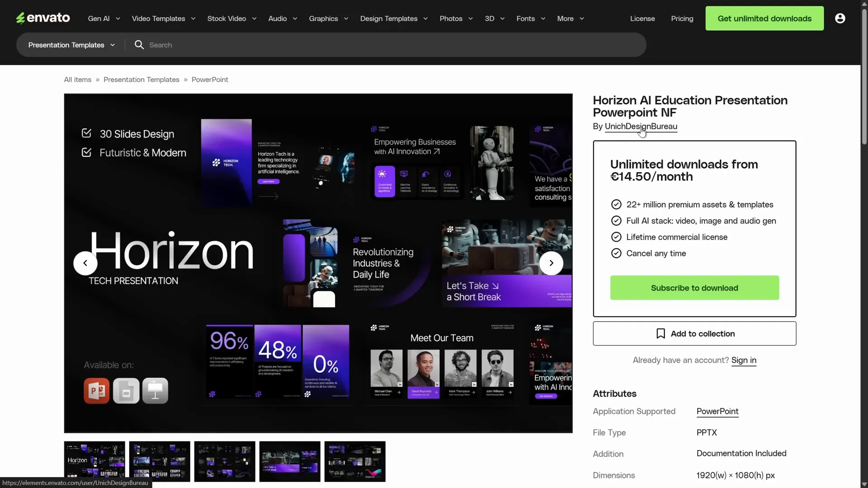
Task: Open the Design Templates dropdown
Action: pyautogui.click(x=394, y=19)
